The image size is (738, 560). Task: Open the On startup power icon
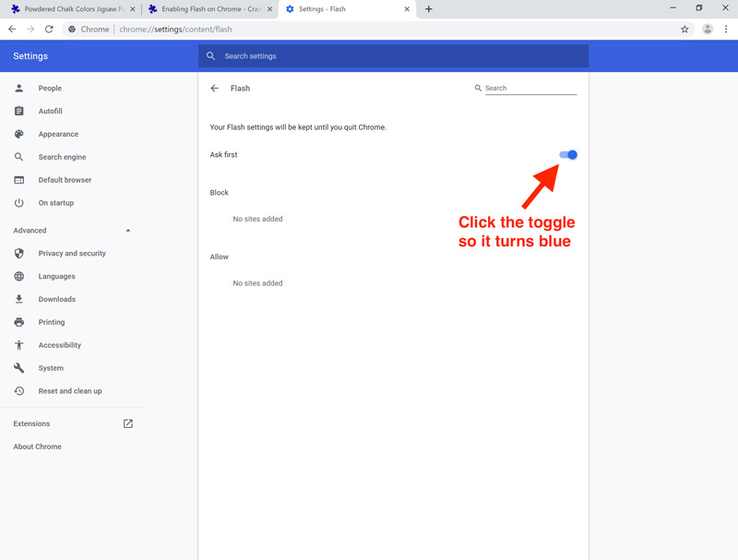pos(19,202)
